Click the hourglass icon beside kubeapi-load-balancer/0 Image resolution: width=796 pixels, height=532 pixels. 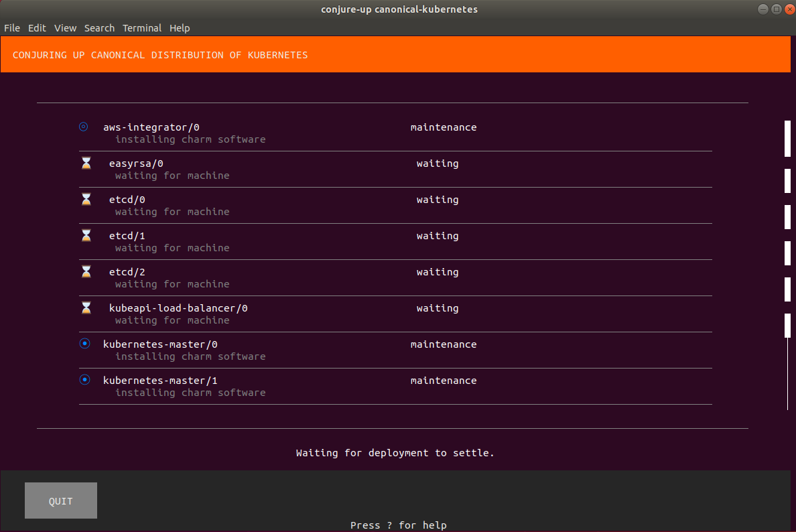coord(86,308)
